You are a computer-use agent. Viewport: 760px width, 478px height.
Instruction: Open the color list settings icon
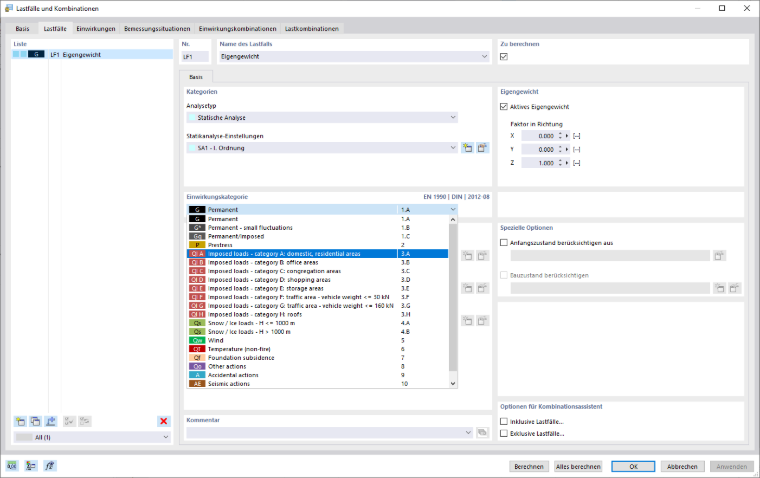coord(31,466)
